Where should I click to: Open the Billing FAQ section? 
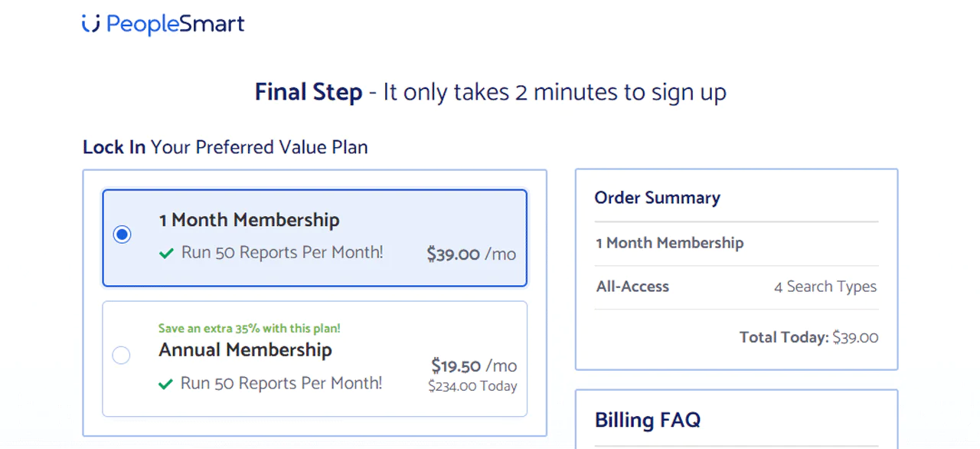coord(648,420)
